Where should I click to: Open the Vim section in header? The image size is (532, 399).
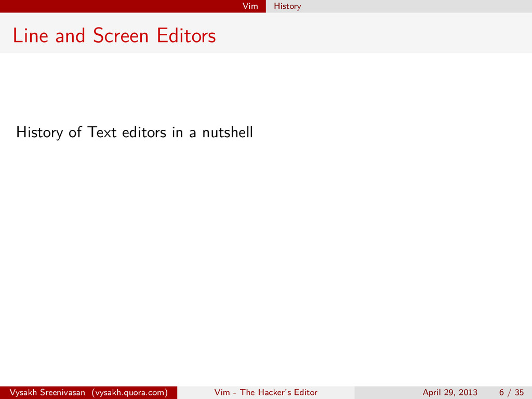pos(250,6)
